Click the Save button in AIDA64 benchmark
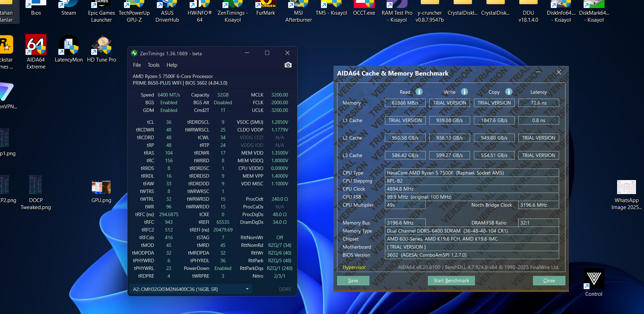Image resolution: width=644 pixels, height=314 pixels. (353, 280)
